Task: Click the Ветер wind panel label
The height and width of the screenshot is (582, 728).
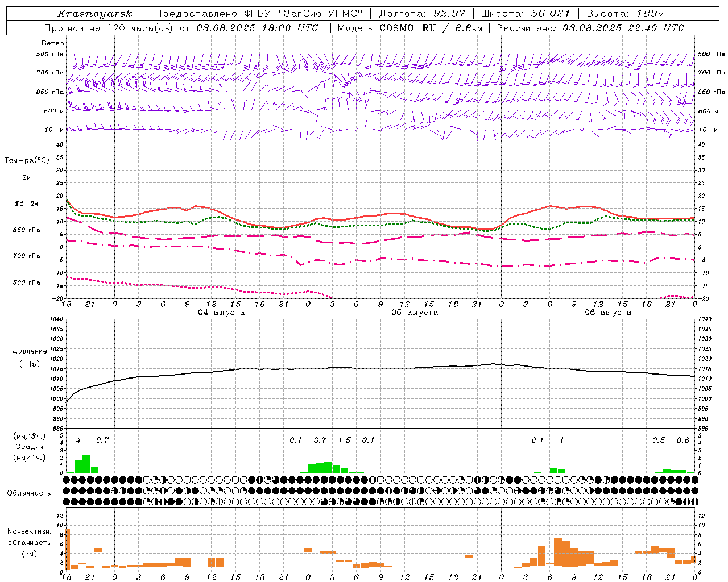Action: tap(53, 43)
